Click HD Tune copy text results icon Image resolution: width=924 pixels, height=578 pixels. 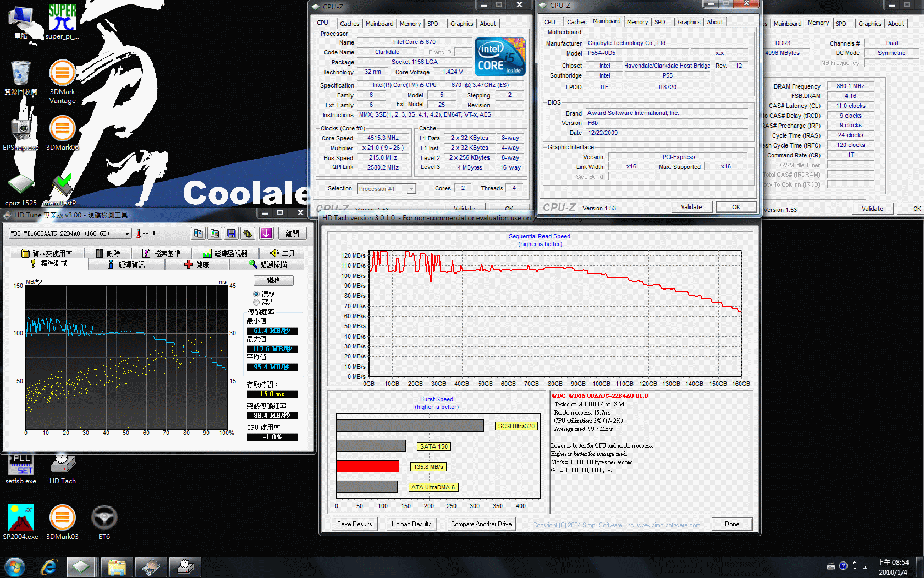(x=198, y=233)
